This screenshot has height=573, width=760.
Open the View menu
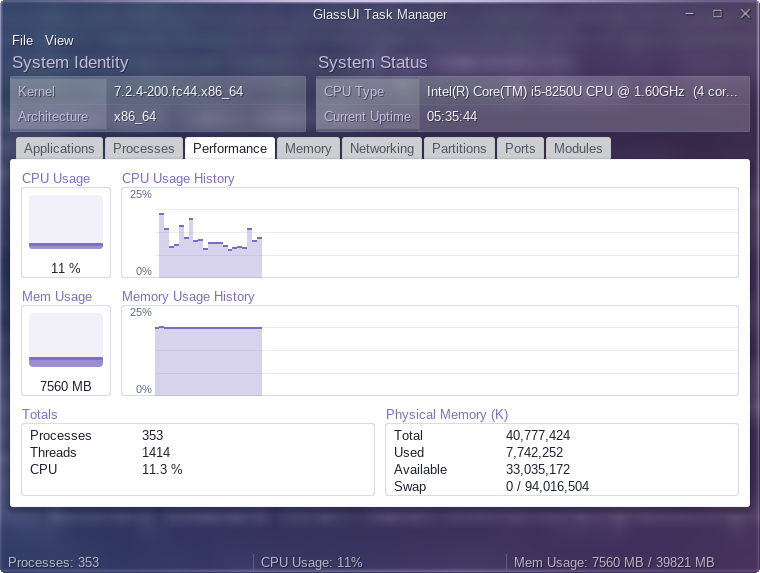pos(59,40)
